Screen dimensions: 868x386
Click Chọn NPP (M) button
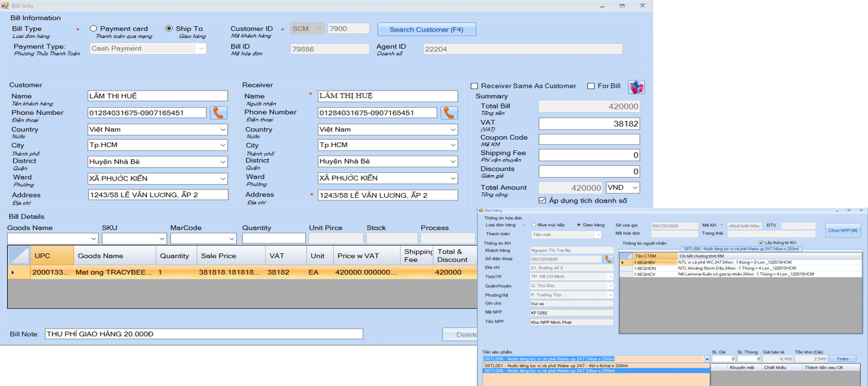click(x=843, y=230)
